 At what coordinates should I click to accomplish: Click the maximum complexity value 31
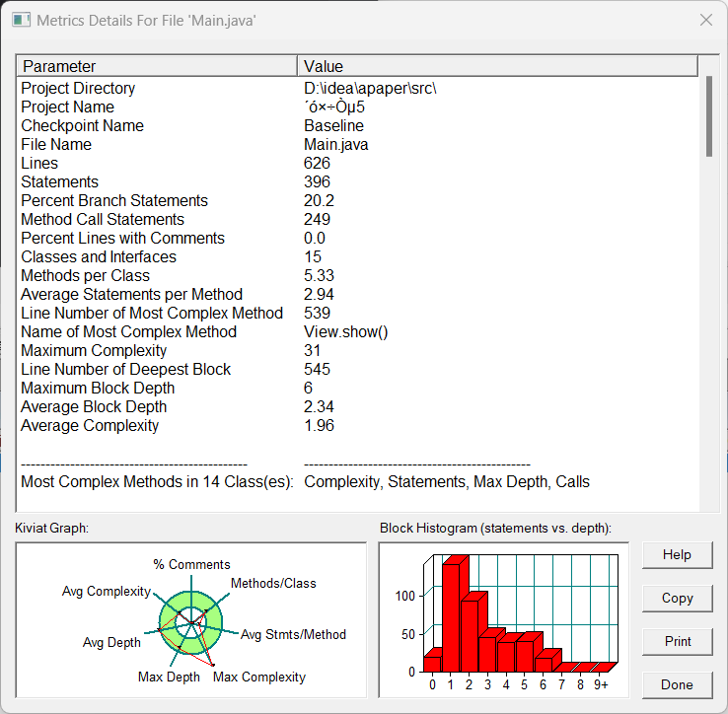[312, 350]
